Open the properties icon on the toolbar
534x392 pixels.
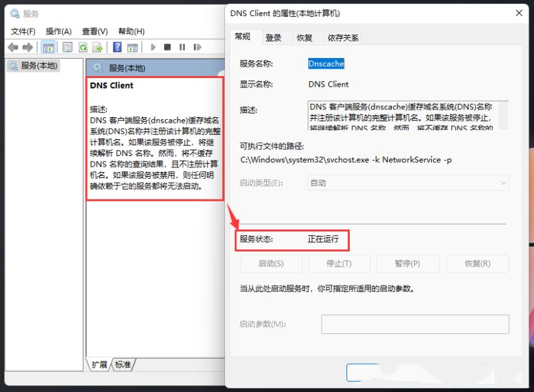(67, 47)
